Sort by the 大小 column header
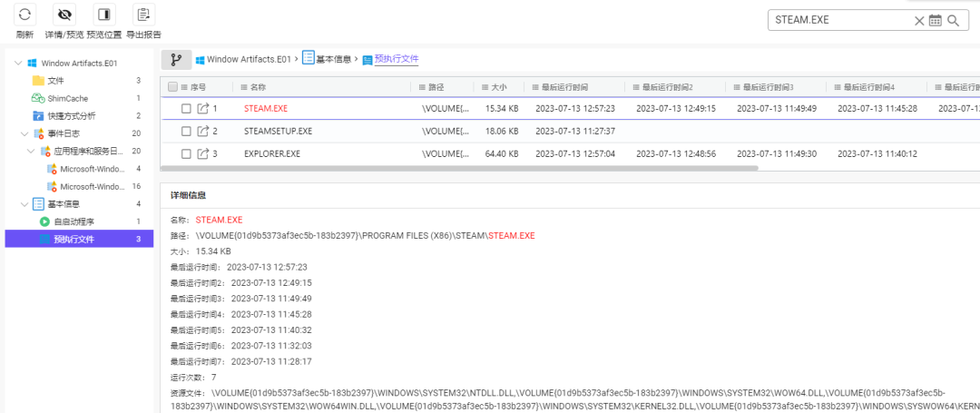Screen dimensions: 980x413 click(499, 87)
